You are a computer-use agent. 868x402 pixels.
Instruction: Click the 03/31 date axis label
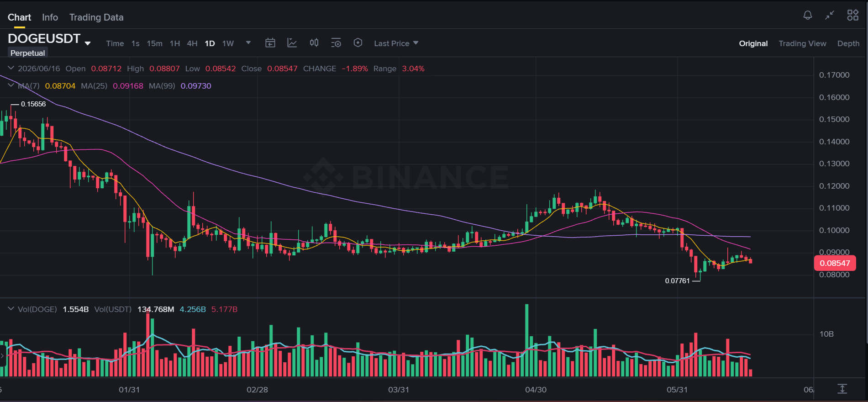point(399,390)
